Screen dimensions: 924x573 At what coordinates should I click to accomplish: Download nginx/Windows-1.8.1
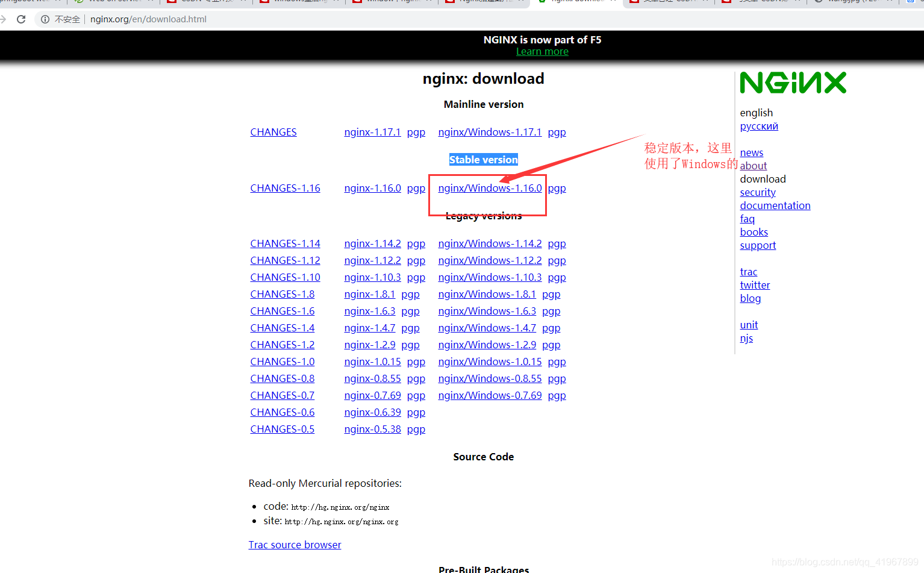click(x=487, y=294)
